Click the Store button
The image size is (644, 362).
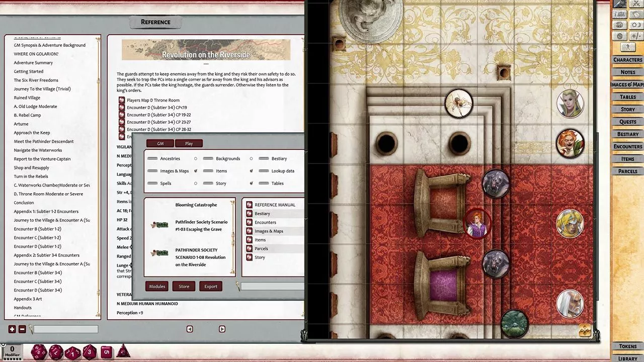(184, 287)
